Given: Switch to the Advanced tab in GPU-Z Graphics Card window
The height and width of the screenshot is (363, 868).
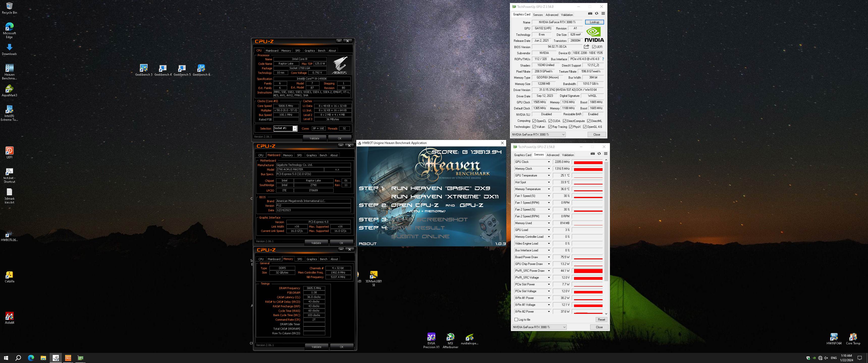Looking at the screenshot, I should click(552, 15).
